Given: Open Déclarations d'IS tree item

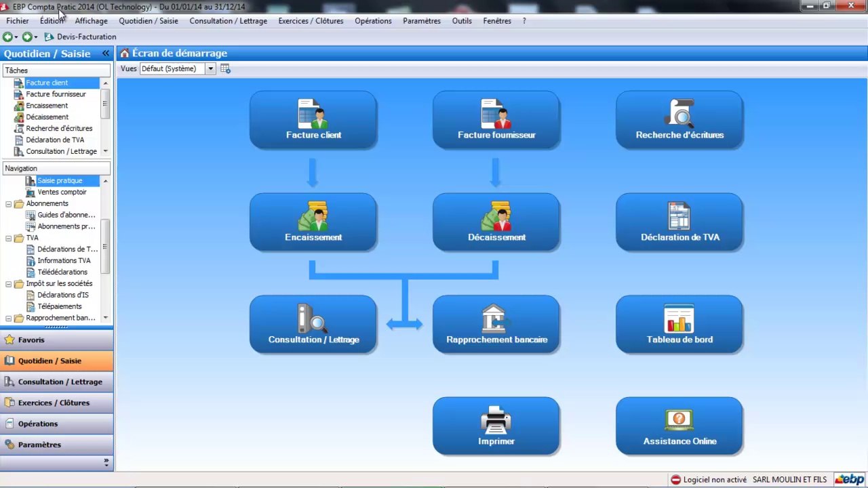Looking at the screenshot, I should coord(63,295).
